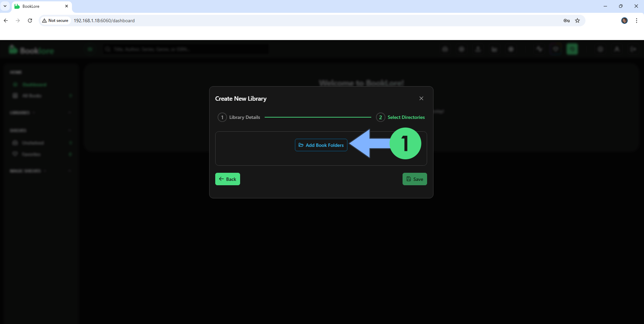Expand the tab search dropdown

pos(5,6)
